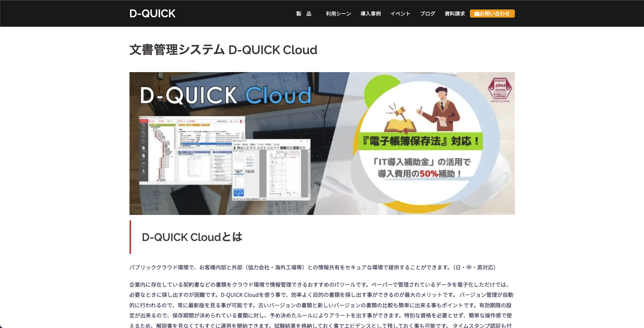Screen dimensions: 644x328
Task: Click the D-QUICK viewer window screenshot
Action: click(x=271, y=169)
